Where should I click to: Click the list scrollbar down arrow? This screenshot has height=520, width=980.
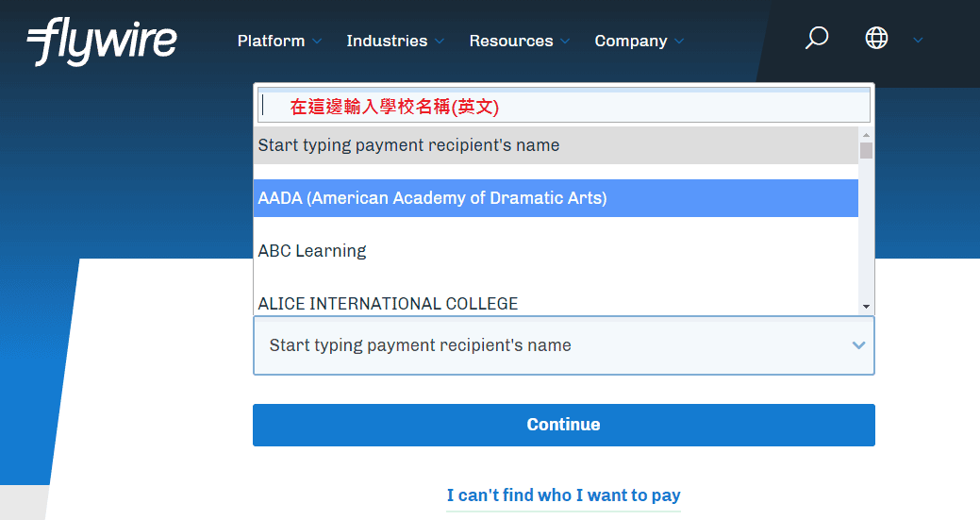[866, 307]
